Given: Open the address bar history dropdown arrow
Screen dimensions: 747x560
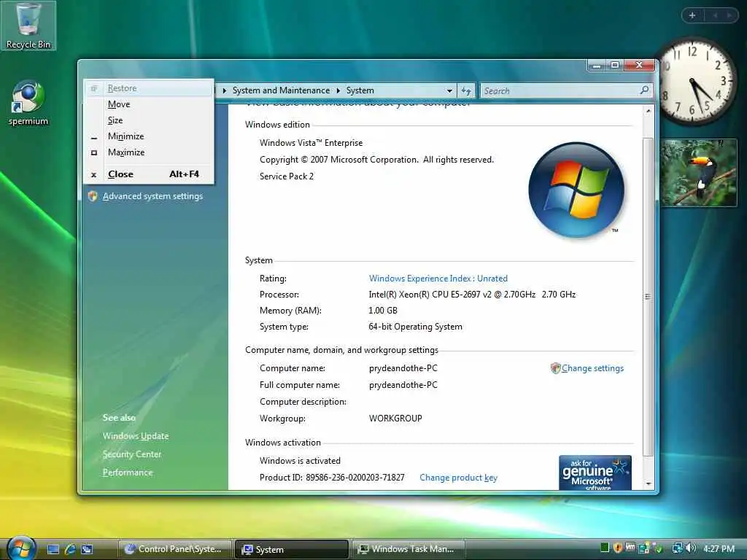Looking at the screenshot, I should click(x=449, y=90).
